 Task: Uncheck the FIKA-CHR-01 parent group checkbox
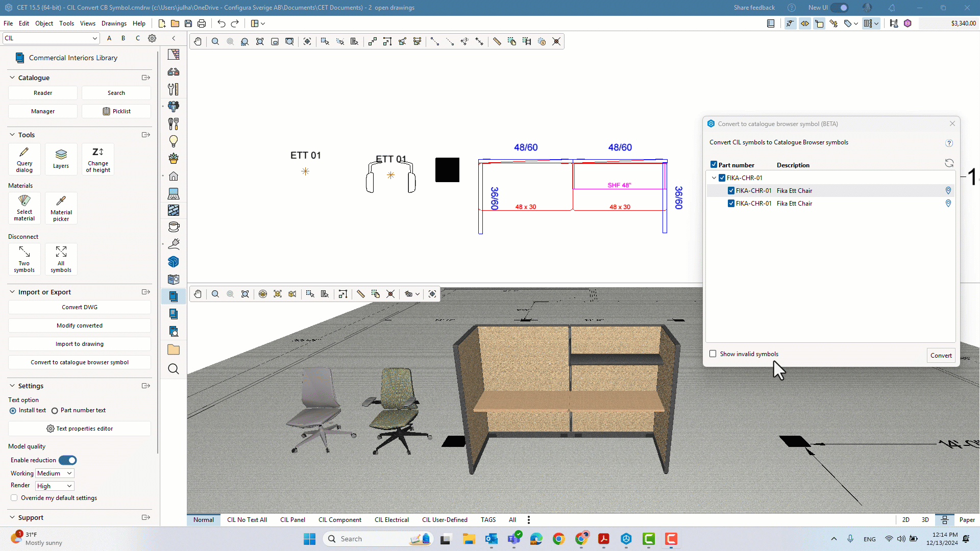(x=722, y=178)
